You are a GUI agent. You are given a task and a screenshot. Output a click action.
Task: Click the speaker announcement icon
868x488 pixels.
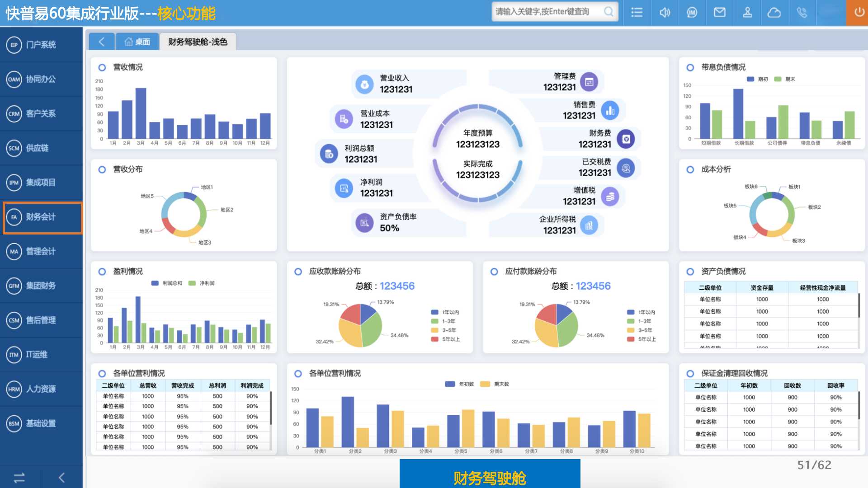(x=665, y=12)
